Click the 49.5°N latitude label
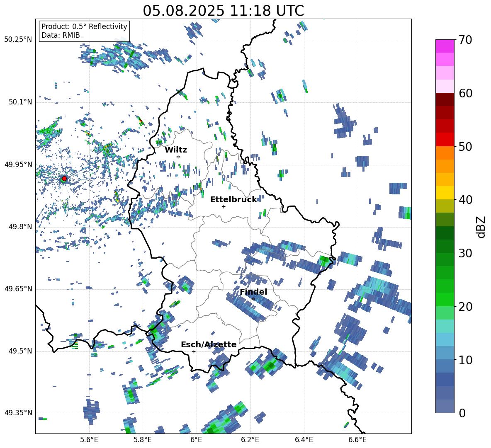 [x=20, y=351]
